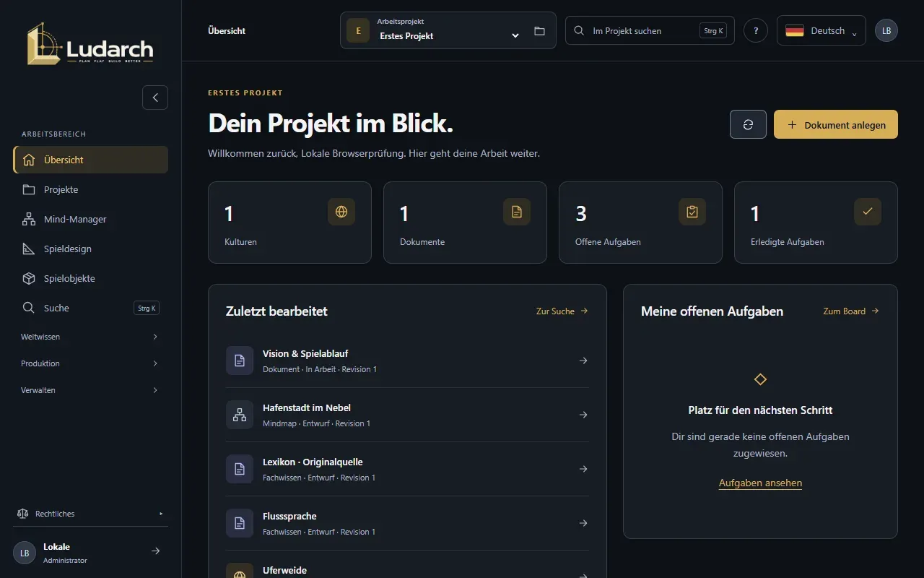Open Spielobjekte in the sidebar
This screenshot has height=578, width=924.
pos(90,278)
